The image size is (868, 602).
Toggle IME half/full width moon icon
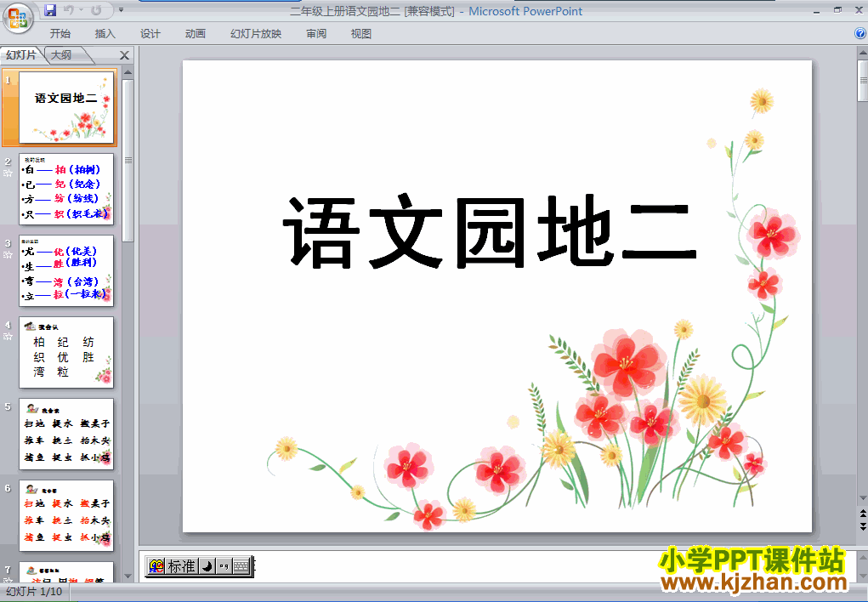(x=207, y=566)
